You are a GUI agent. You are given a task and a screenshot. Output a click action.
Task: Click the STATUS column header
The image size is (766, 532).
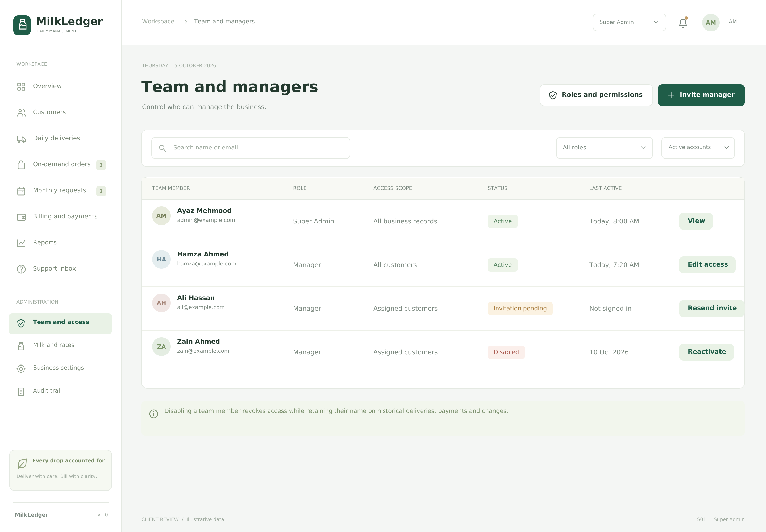pyautogui.click(x=497, y=188)
